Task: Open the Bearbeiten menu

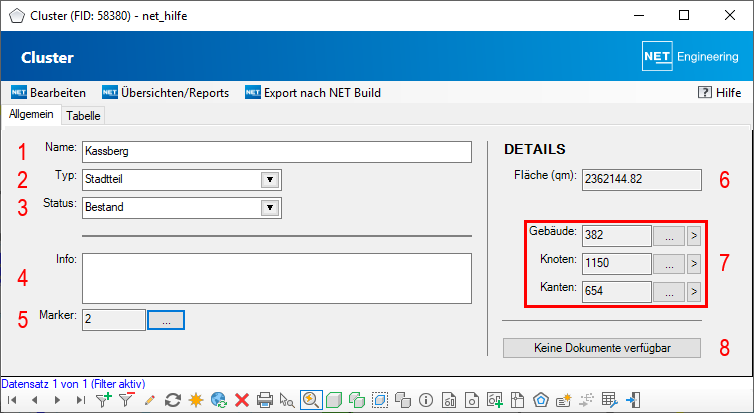Action: (x=48, y=92)
